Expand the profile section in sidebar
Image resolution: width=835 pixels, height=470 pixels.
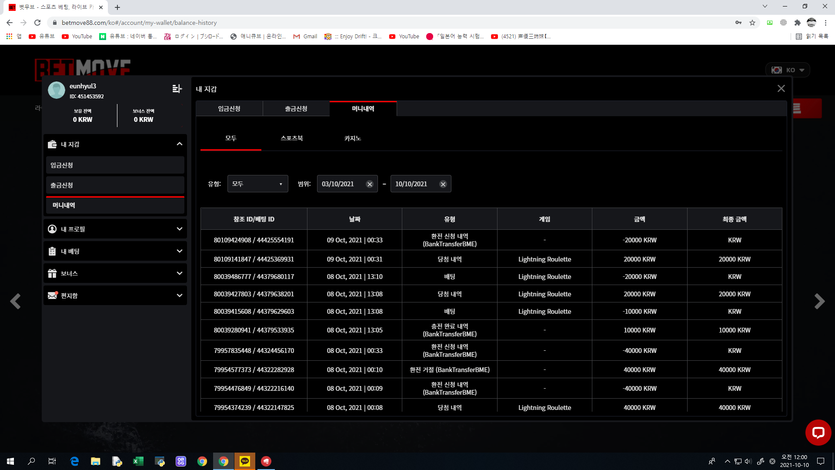[x=179, y=229]
